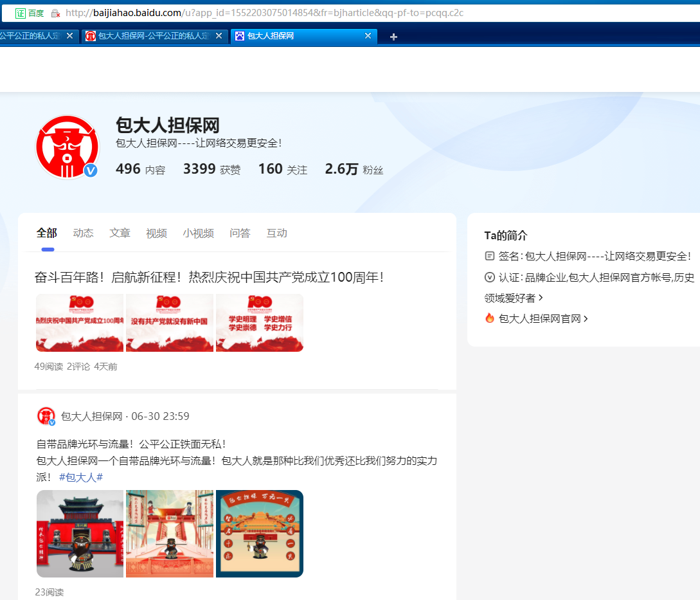
Task: Click the 49阅读 2评论 4天前 stats line
Action: tap(76, 367)
